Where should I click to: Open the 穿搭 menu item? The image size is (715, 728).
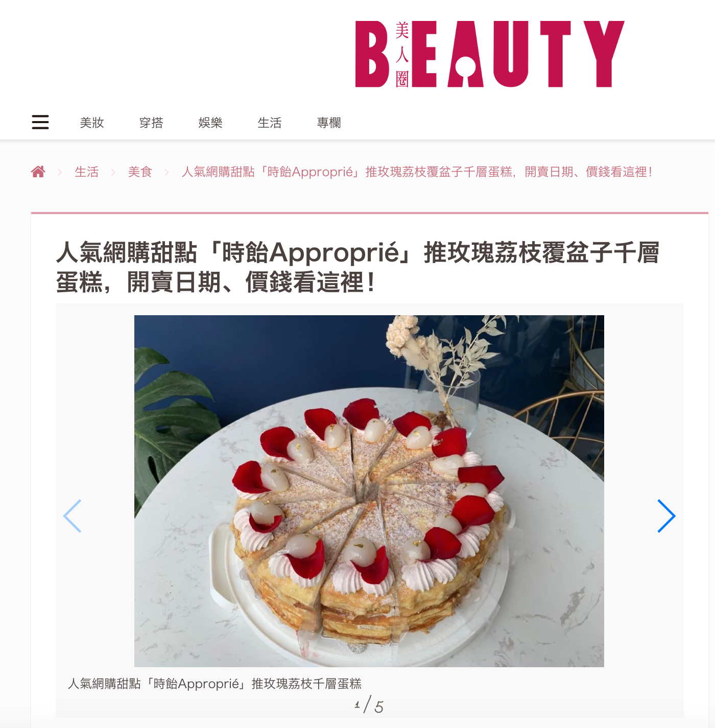point(151,123)
